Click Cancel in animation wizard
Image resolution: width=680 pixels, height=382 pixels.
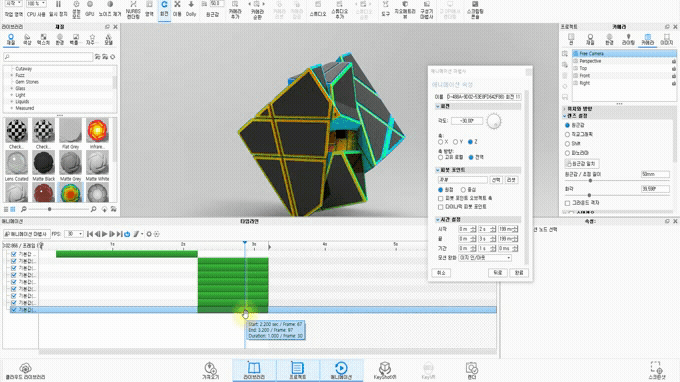441,273
